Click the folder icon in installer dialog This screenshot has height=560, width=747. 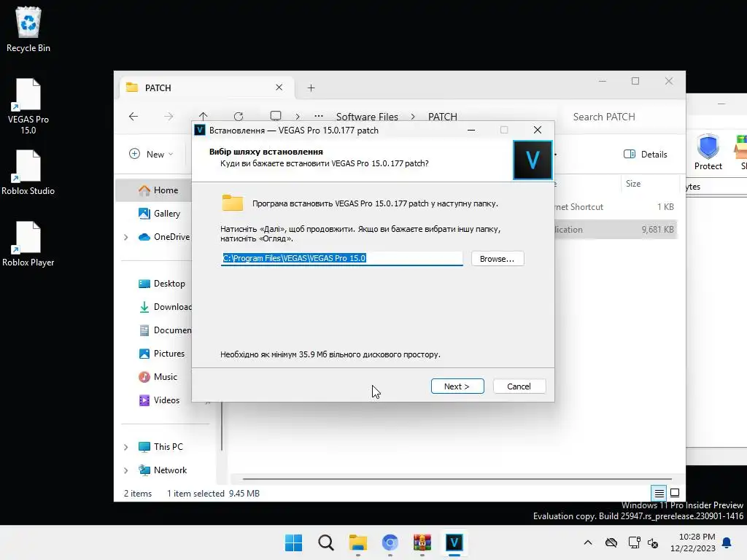pos(233,203)
